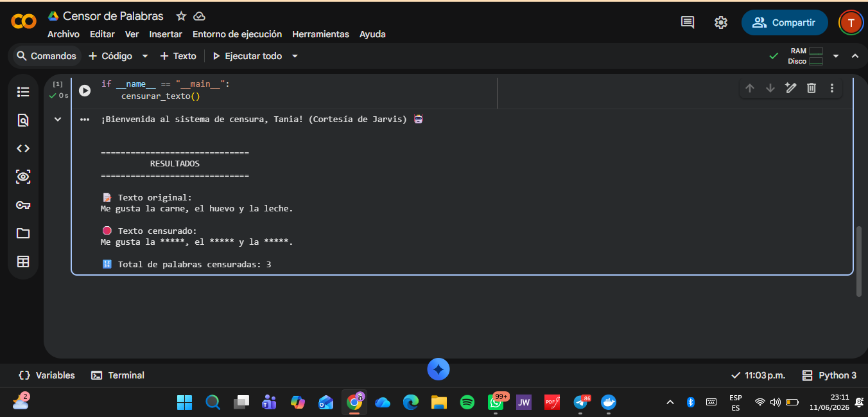Open the Insertar menu
The width and height of the screenshot is (868, 417).
(166, 34)
